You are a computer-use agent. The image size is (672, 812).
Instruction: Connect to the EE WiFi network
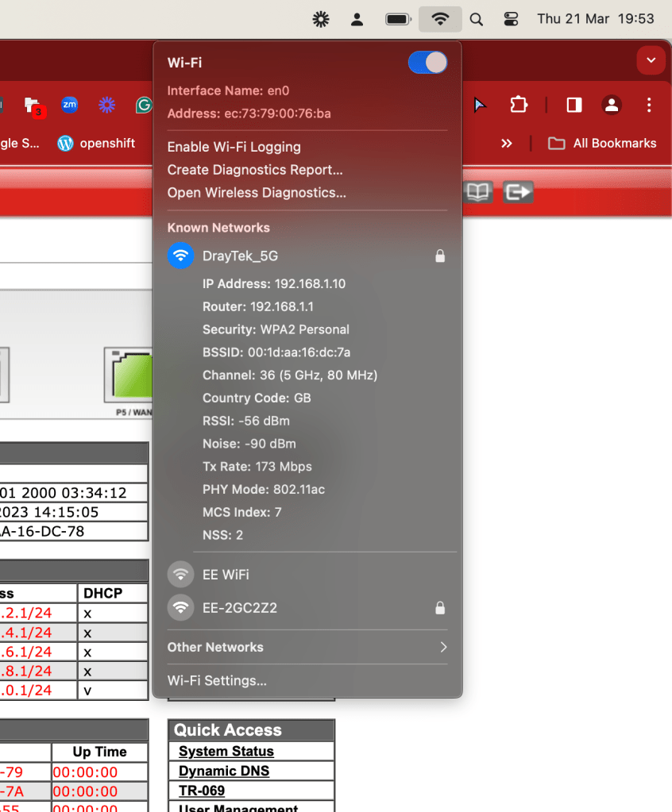click(x=307, y=575)
